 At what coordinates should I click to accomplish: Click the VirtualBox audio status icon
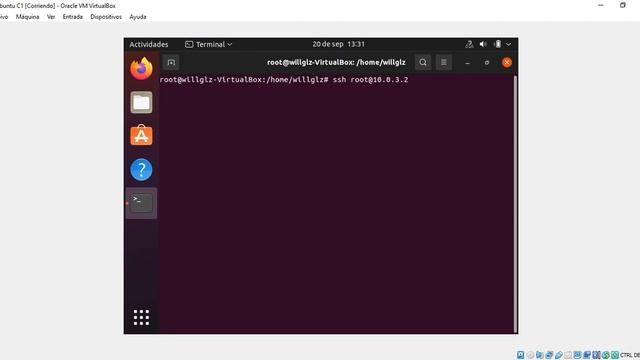pos(540,355)
